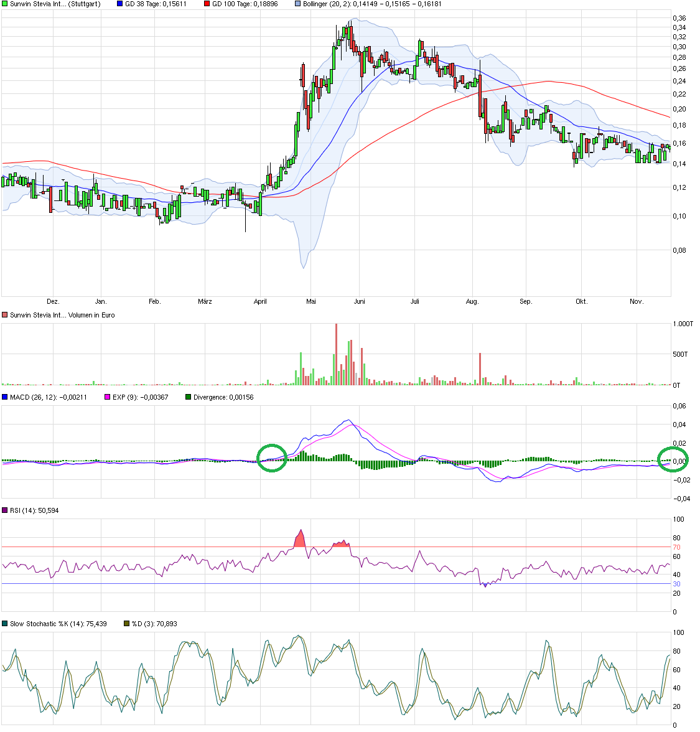Click the 'Juli' month label on the time axis

pyautogui.click(x=415, y=301)
